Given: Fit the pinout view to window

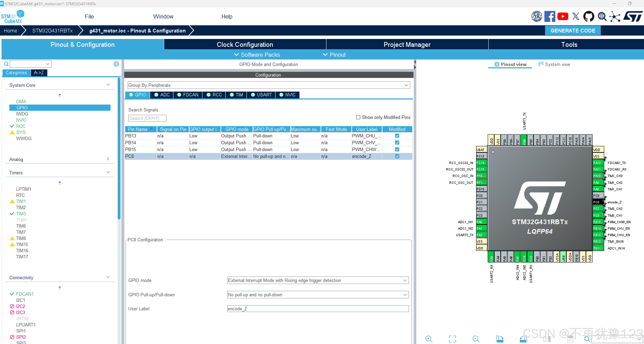Looking at the screenshot, I should coord(452,339).
